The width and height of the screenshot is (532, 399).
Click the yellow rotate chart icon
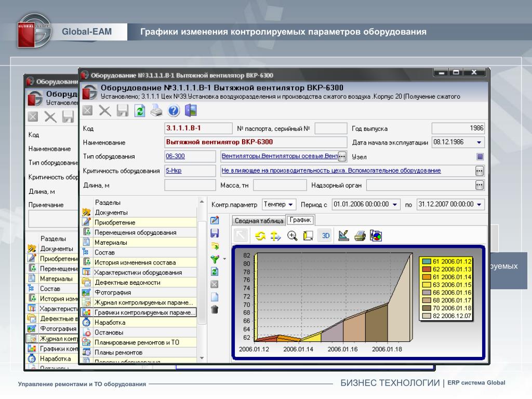260,236
